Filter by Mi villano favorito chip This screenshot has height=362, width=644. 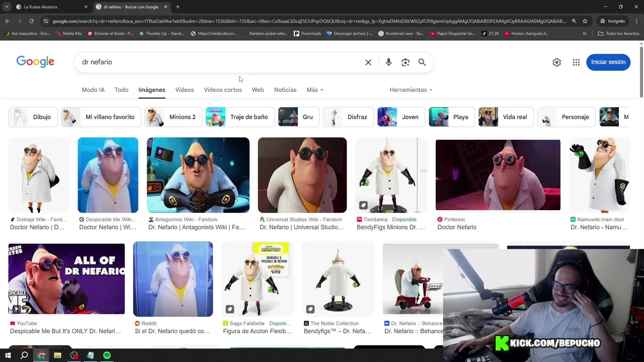101,117
